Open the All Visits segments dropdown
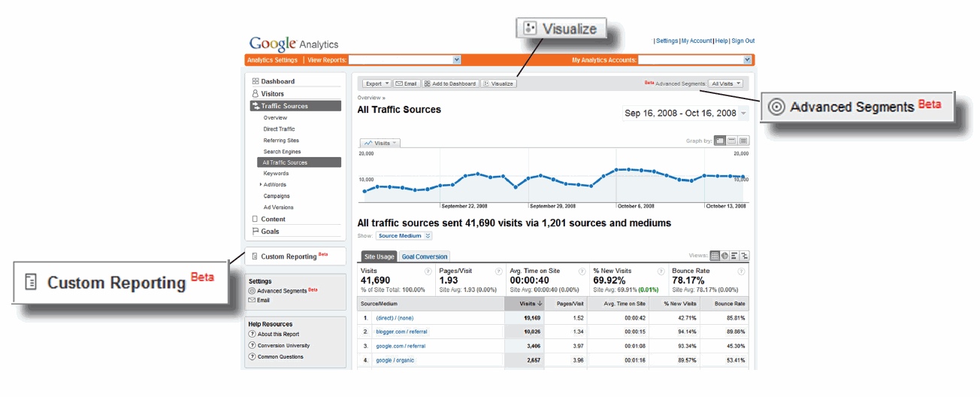The image size is (980, 397). click(726, 83)
